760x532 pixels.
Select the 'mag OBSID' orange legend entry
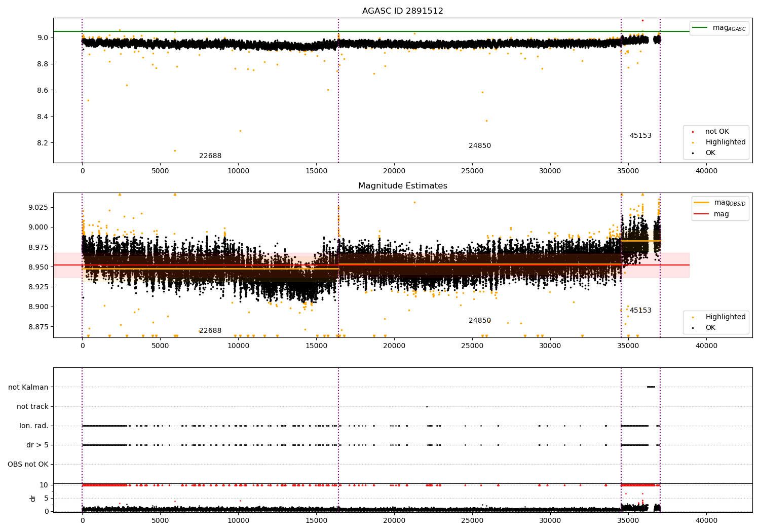click(x=720, y=203)
